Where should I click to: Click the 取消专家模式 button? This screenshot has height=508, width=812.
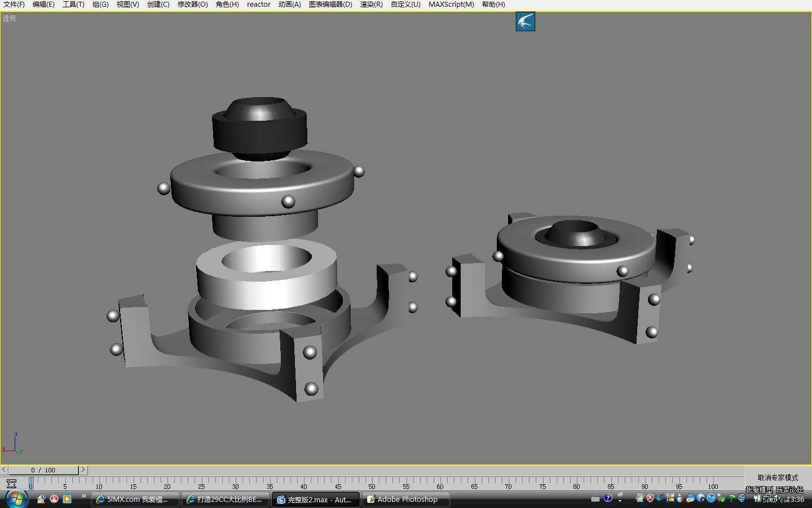click(778, 478)
